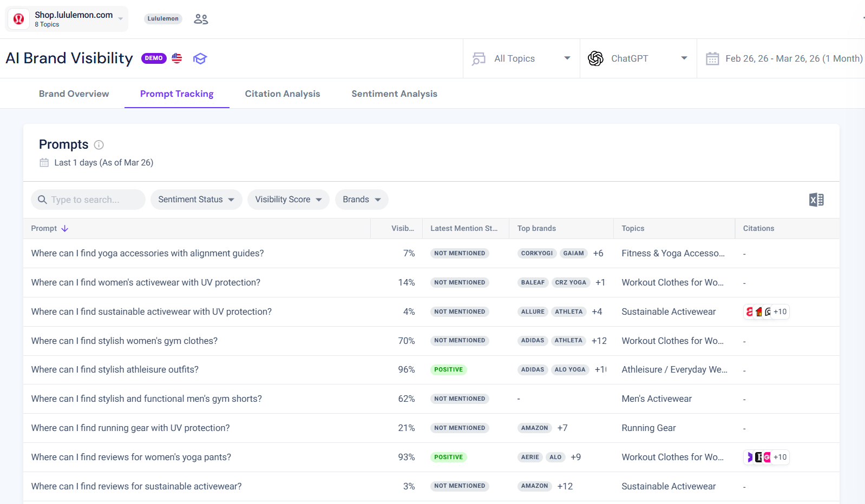Click the CORKYOGI brand tag
Viewport: 865px width, 504px height.
tap(537, 253)
